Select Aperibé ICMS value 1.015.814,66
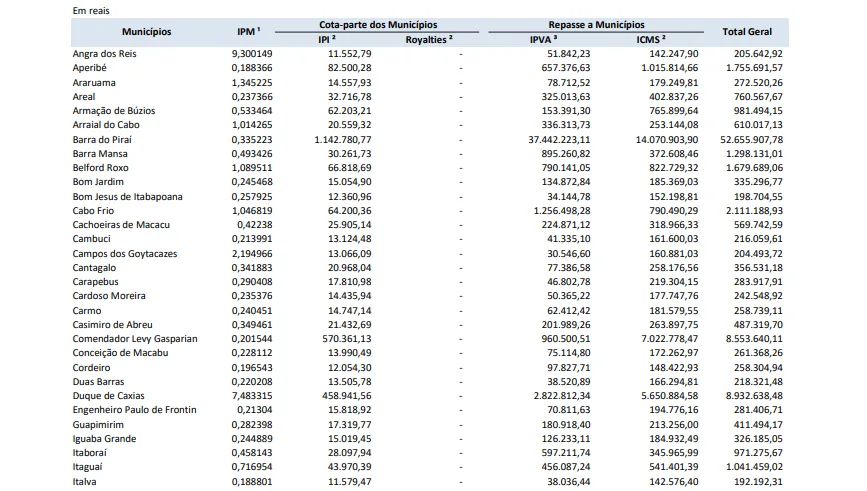The height and width of the screenshot is (491, 867). [x=658, y=67]
